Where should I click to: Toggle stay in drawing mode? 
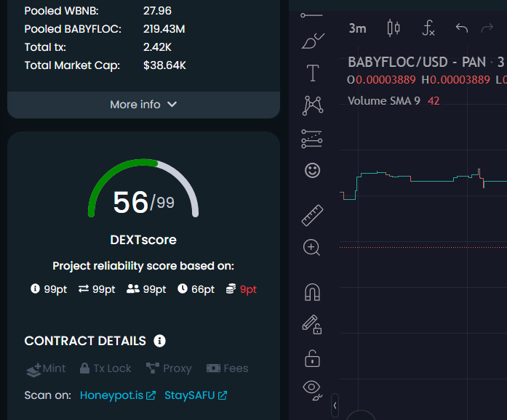click(312, 325)
